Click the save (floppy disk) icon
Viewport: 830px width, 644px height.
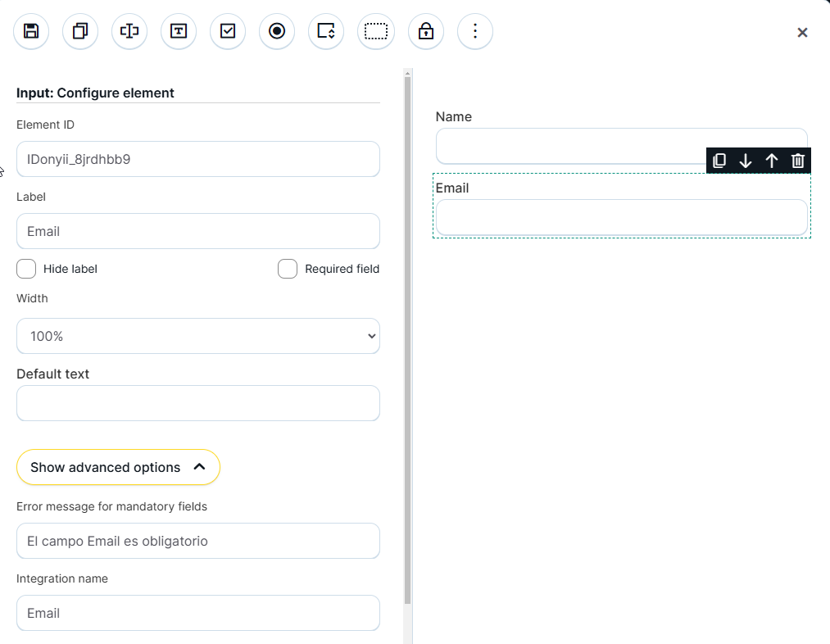31,32
